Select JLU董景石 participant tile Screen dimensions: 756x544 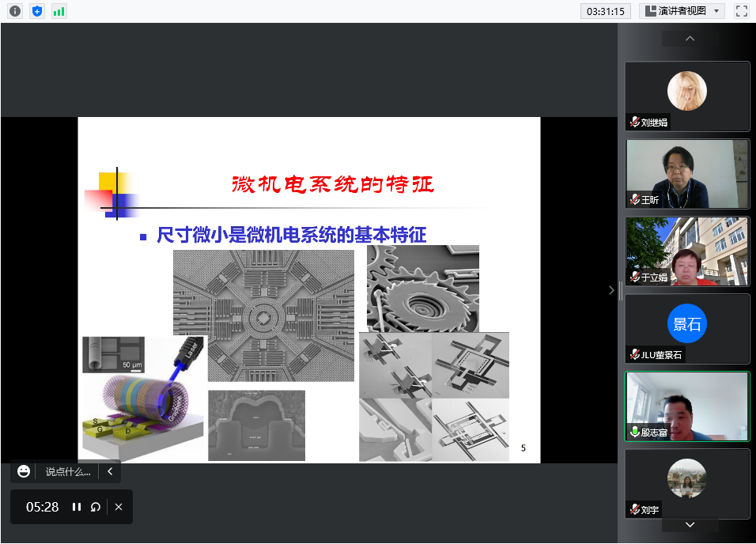tap(686, 328)
